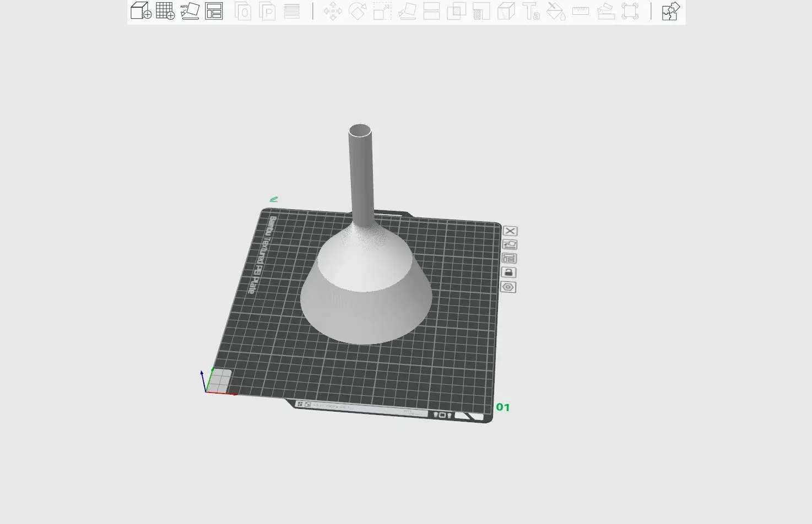The height and width of the screenshot is (524, 812).
Task: Open the Cut tool
Action: click(431, 11)
